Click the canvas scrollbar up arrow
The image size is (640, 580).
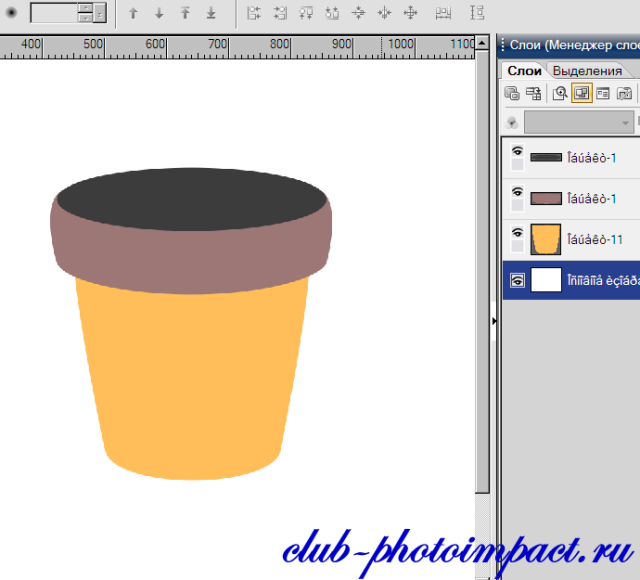coord(482,42)
